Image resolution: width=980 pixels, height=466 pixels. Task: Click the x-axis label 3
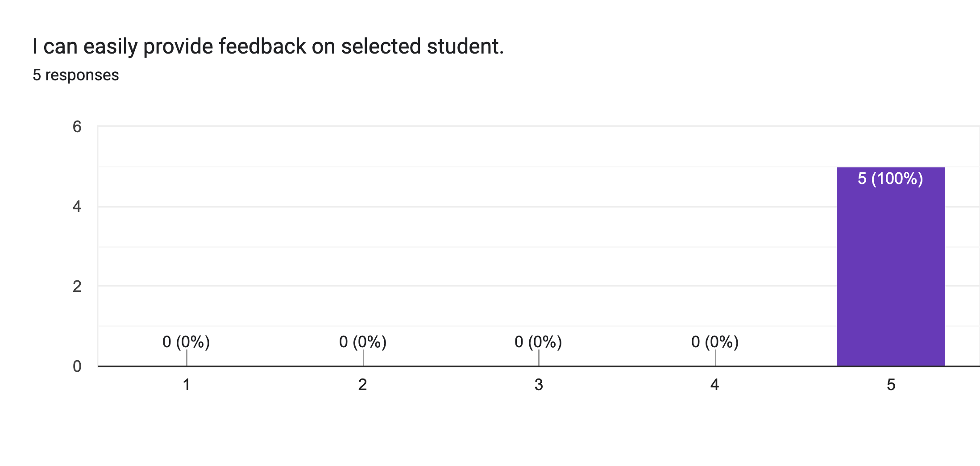[x=539, y=385]
